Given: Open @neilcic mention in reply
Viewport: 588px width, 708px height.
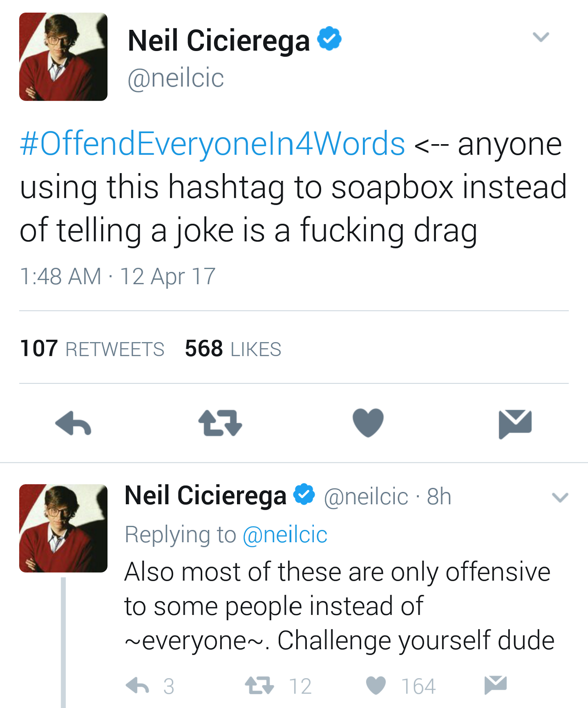Looking at the screenshot, I should [x=285, y=535].
